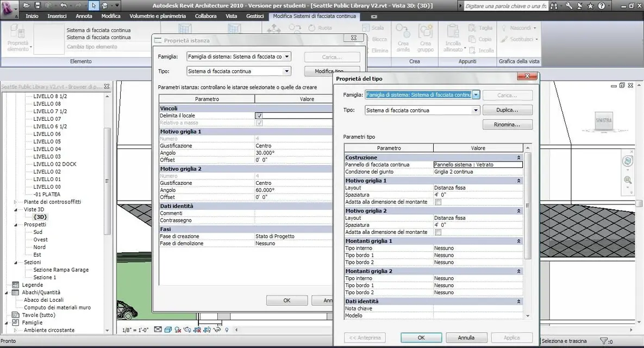Click the selection filter funnel icon

coord(603,341)
